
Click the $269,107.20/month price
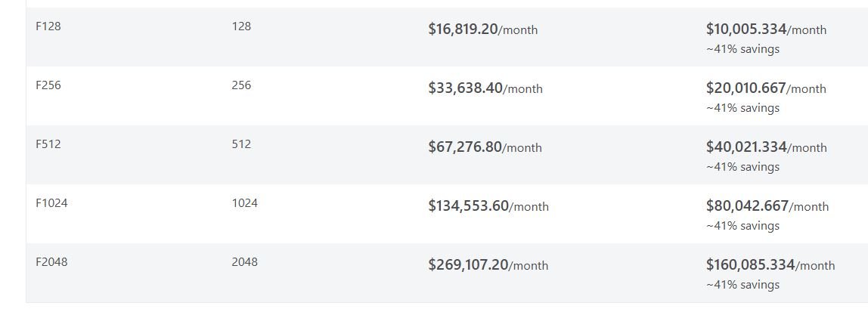point(488,265)
